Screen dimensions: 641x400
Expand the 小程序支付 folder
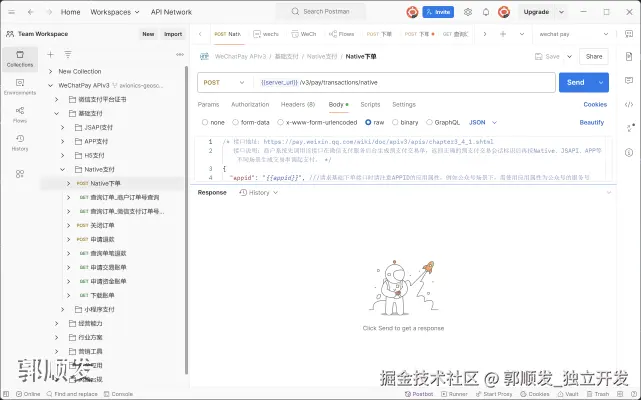click(x=63, y=309)
